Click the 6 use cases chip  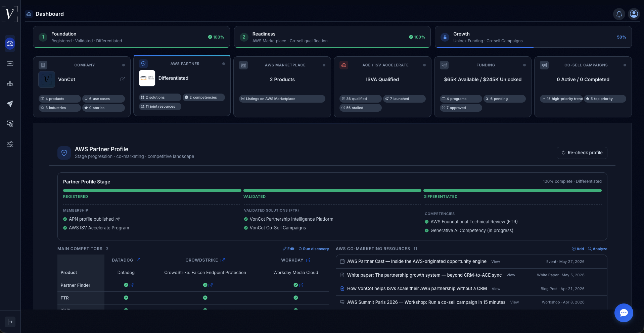(103, 99)
